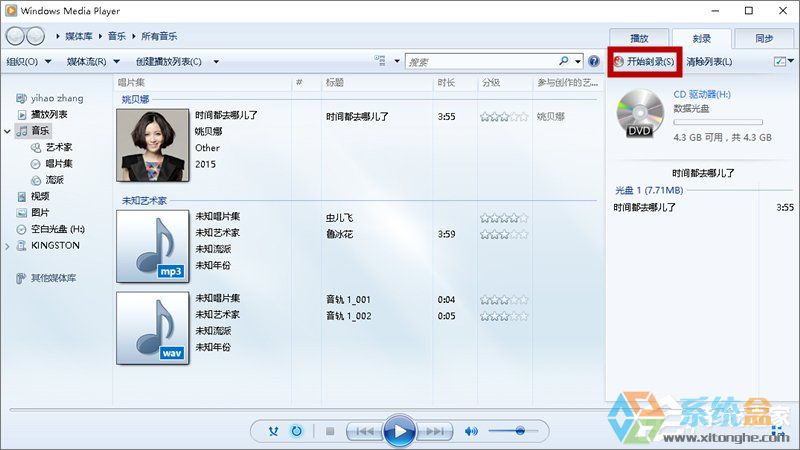This screenshot has height=450, width=800.
Task: Expand arrow next to 创建播放列表(C)
Action: (x=216, y=62)
